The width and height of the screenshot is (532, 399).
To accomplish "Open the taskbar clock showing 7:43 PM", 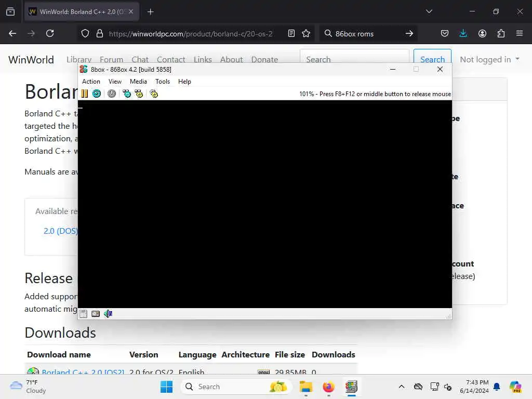I will [474, 387].
